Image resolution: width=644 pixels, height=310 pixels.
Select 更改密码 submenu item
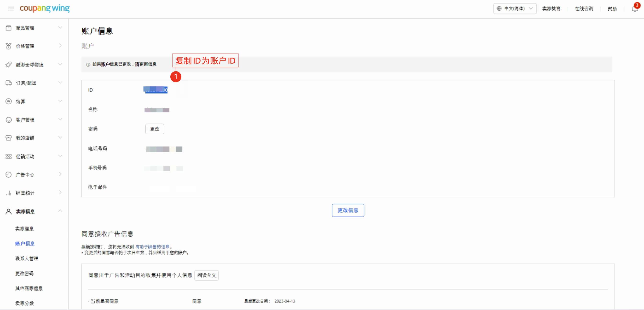pyautogui.click(x=24, y=273)
